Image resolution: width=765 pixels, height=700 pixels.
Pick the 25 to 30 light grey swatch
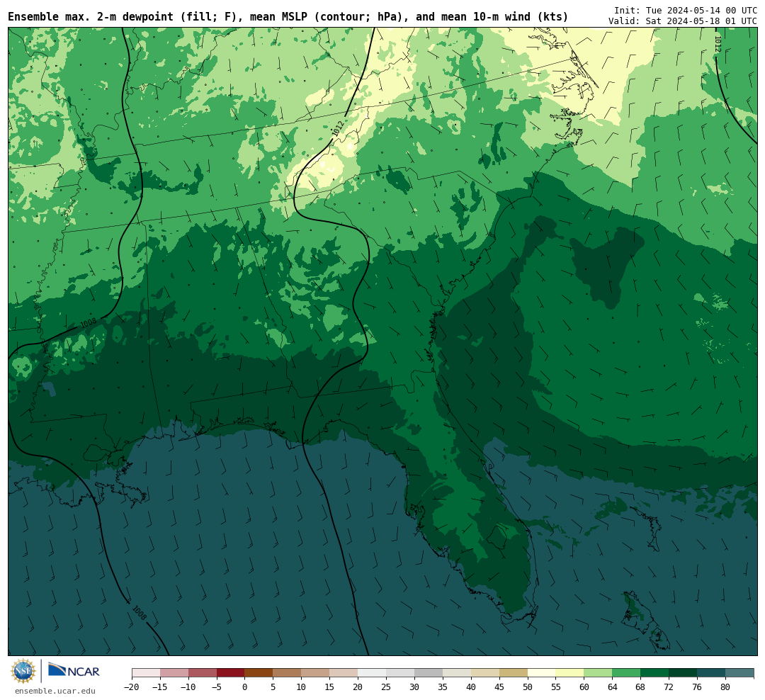point(400,673)
